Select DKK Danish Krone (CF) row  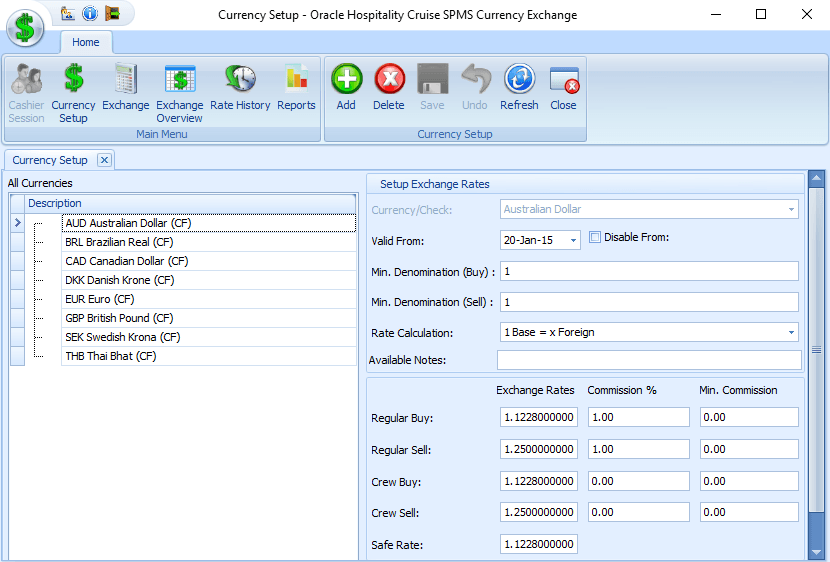(x=209, y=280)
